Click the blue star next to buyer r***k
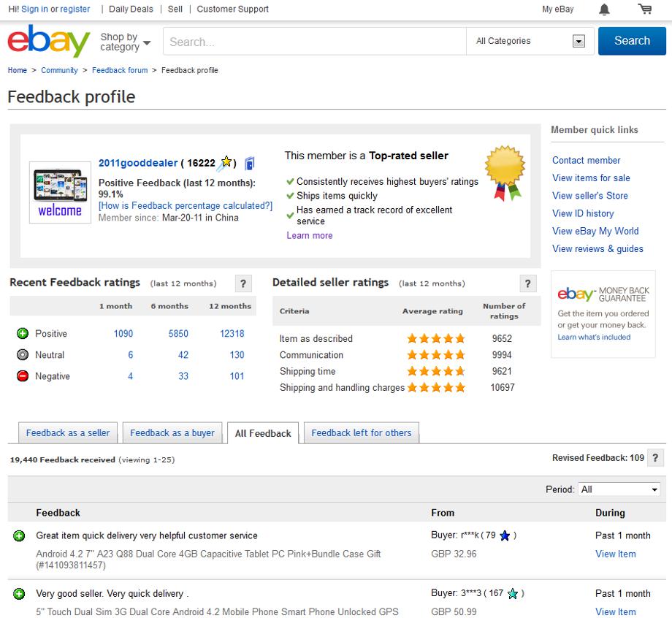This screenshot has height=618, width=672. tap(505, 535)
